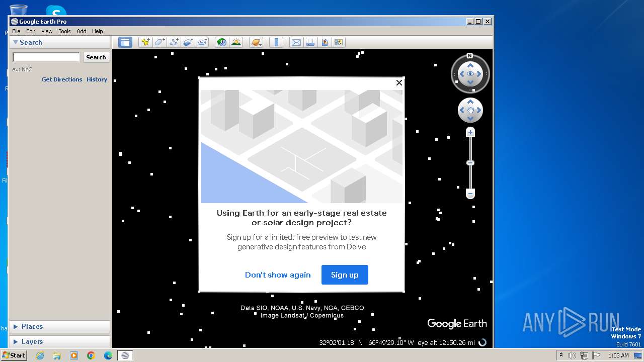644x362 pixels.
Task: Click the zoom slider handle
Action: (470, 163)
